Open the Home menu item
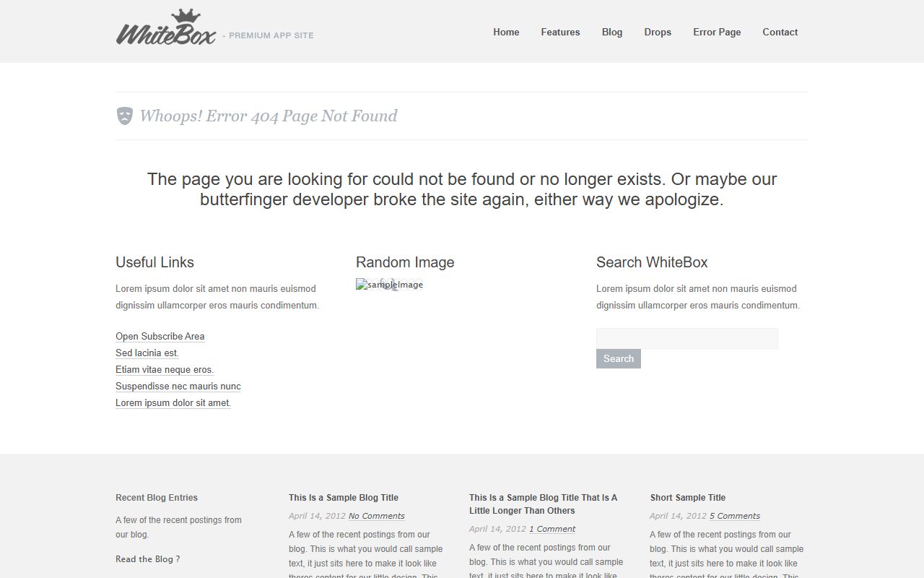Viewport: 924px width, 578px height. [x=506, y=32]
